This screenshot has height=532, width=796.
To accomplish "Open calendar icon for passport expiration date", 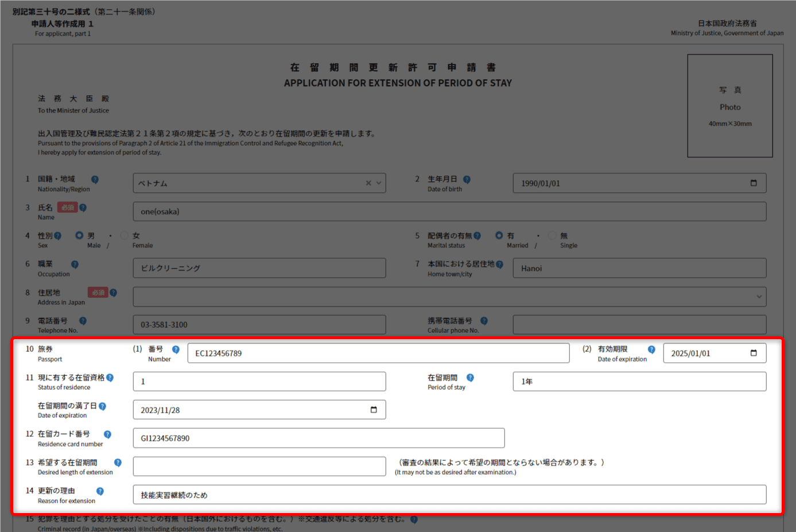I will coord(754,353).
